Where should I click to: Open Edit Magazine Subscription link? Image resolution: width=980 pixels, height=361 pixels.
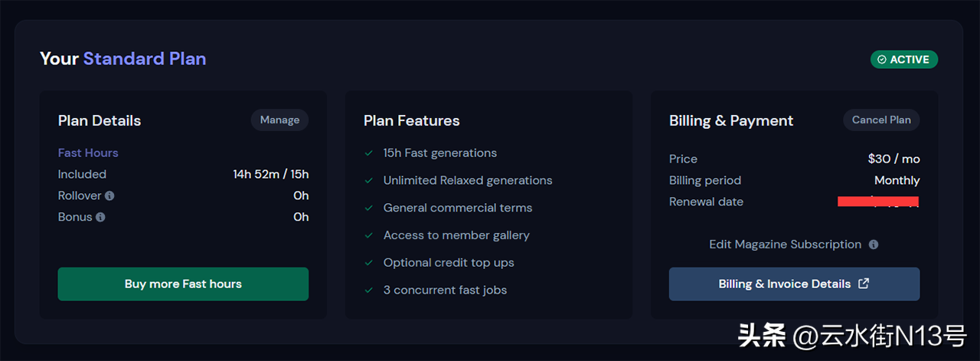[785, 244]
